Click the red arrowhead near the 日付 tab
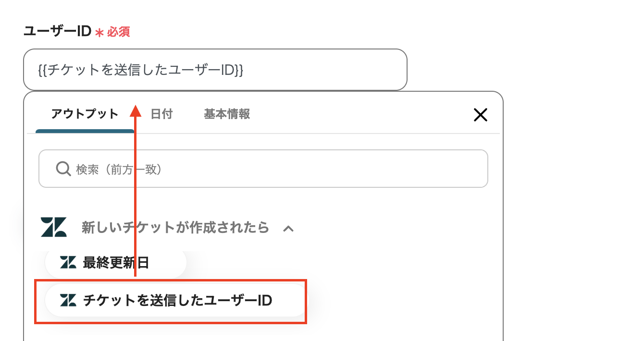The height and width of the screenshot is (341, 644). pos(136,111)
